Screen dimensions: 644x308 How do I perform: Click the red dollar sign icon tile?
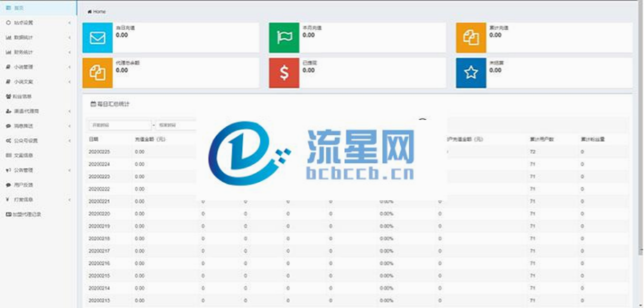pyautogui.click(x=284, y=73)
